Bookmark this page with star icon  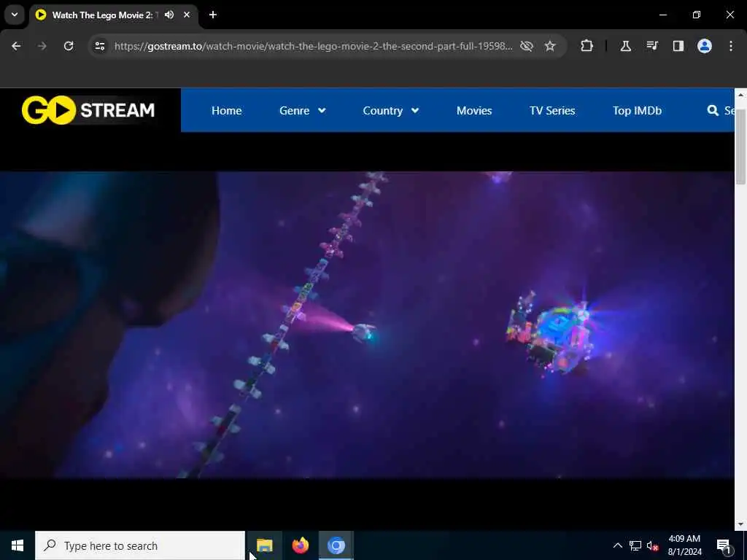pyautogui.click(x=550, y=46)
